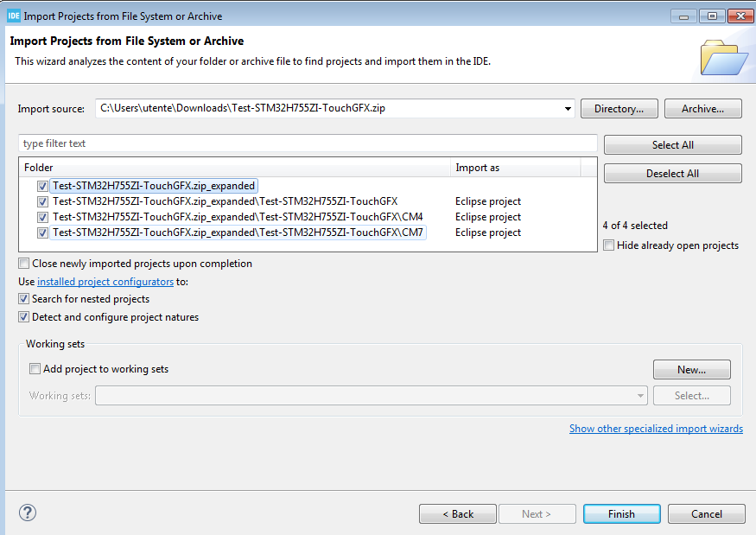Go back with the < Back button
756x535 pixels.
pyautogui.click(x=458, y=513)
